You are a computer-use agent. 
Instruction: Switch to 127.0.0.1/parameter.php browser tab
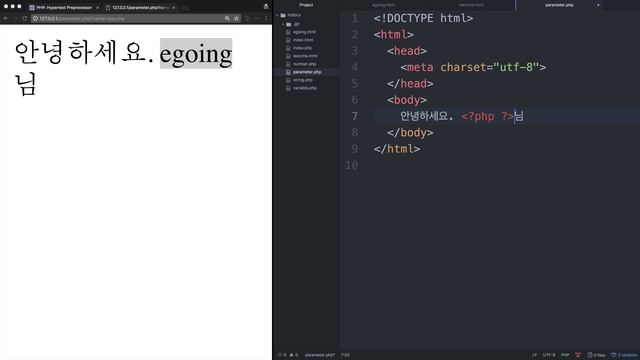140,7
